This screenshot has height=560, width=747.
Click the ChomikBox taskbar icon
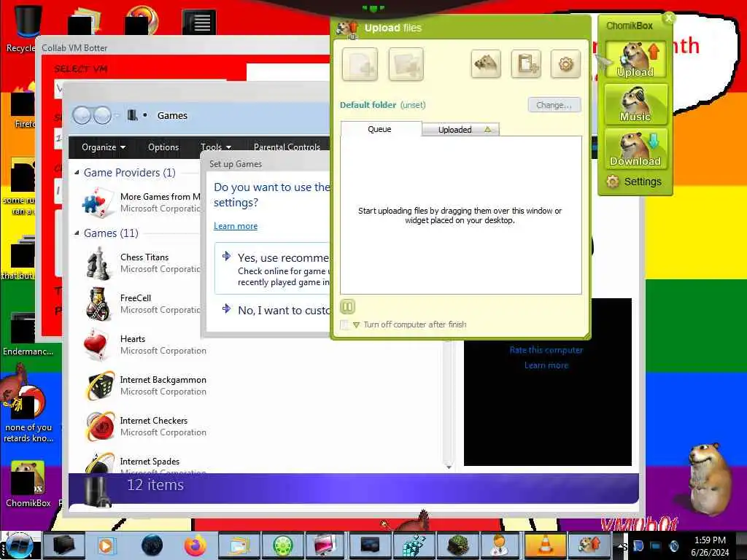(x=589, y=545)
